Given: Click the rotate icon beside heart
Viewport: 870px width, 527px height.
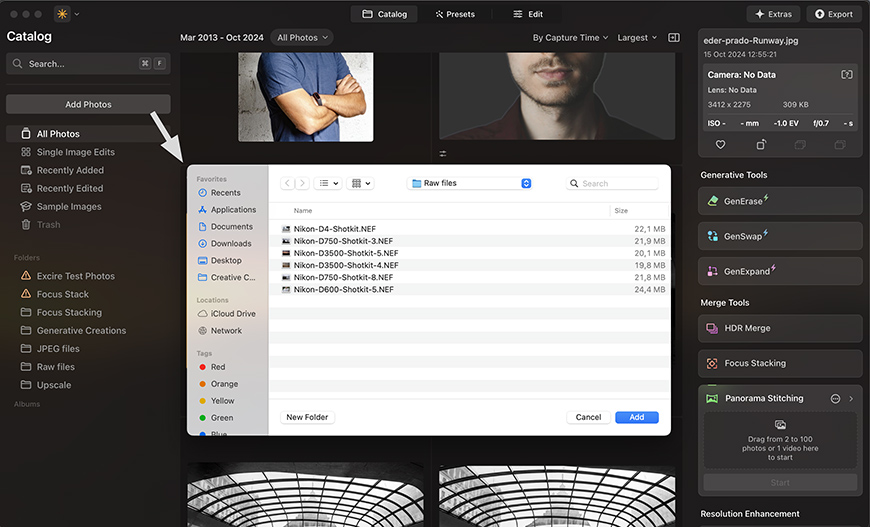Looking at the screenshot, I should 761,145.
